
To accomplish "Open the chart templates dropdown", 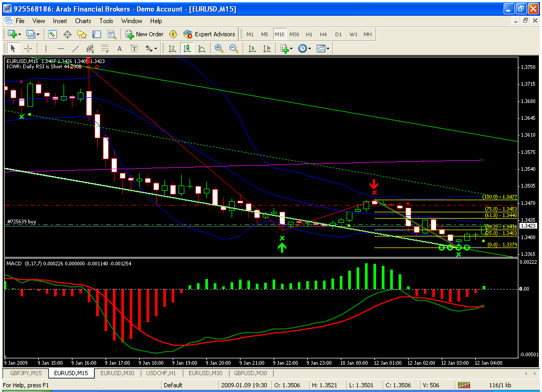I will (322, 49).
